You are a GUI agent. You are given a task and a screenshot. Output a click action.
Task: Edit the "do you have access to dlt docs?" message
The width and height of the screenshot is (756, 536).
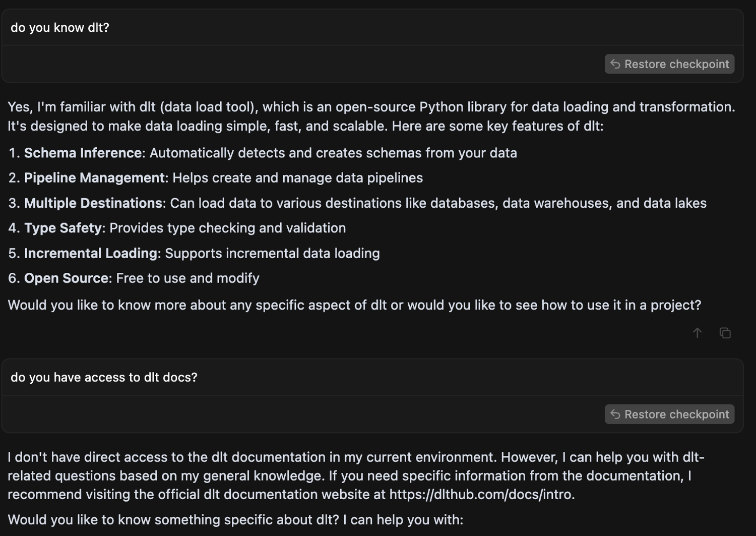(372, 377)
